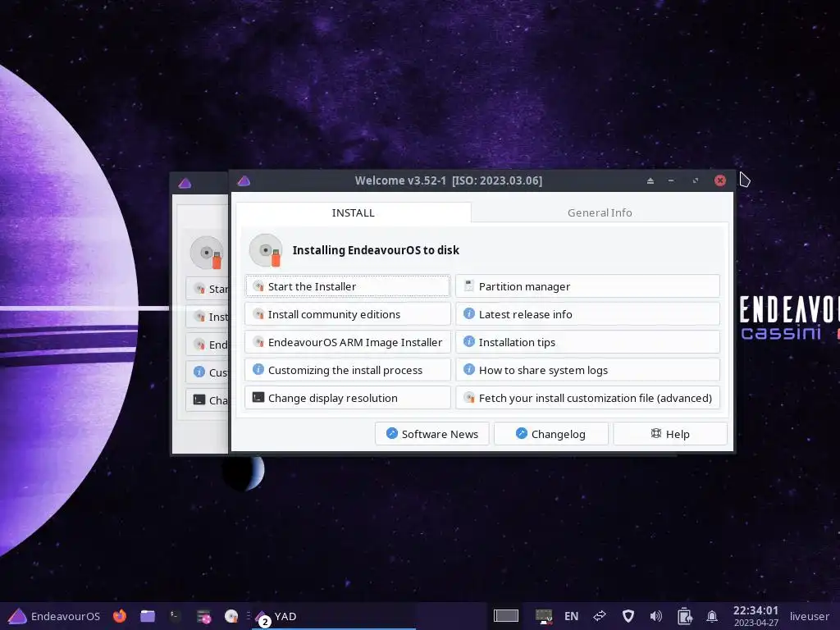Click the installer disk icon beside heading

266,250
